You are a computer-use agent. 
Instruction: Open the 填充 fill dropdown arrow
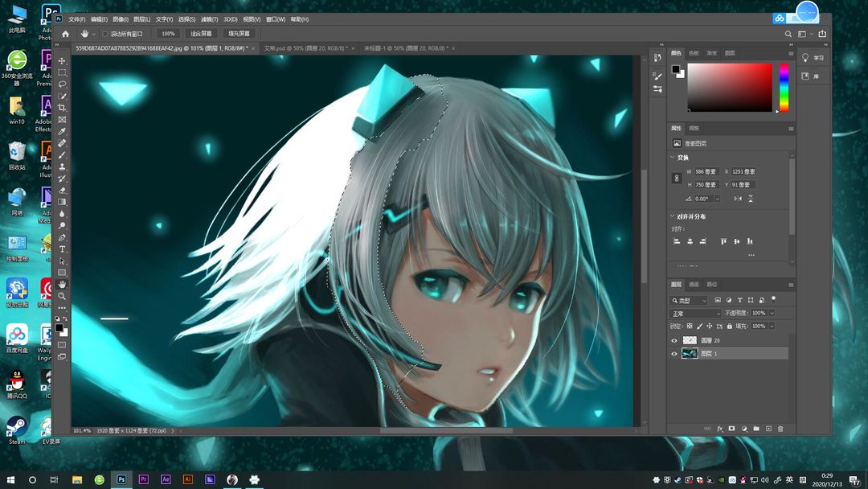772,327
